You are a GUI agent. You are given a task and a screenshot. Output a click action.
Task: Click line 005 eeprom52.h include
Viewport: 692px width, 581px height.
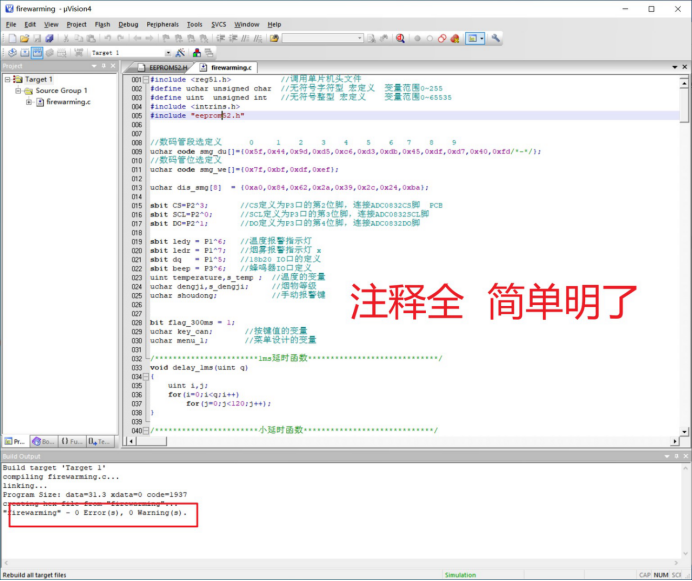pyautogui.click(x=197, y=116)
